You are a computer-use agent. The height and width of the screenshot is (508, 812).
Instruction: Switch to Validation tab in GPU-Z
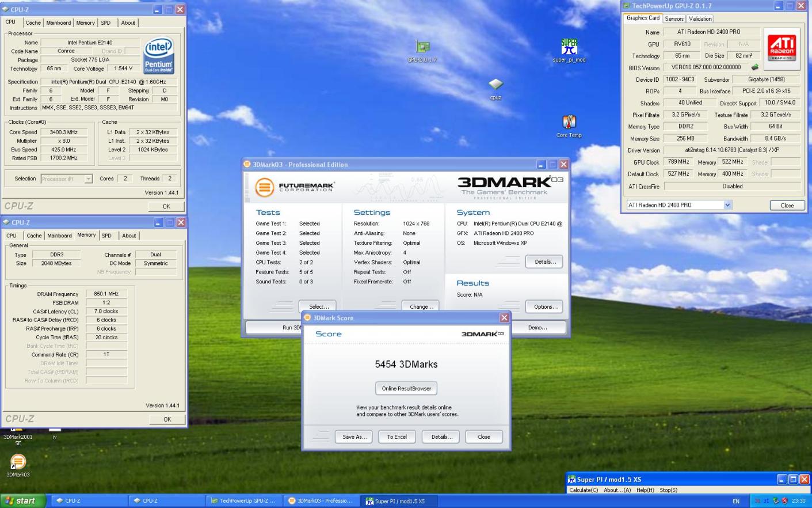[x=700, y=19]
